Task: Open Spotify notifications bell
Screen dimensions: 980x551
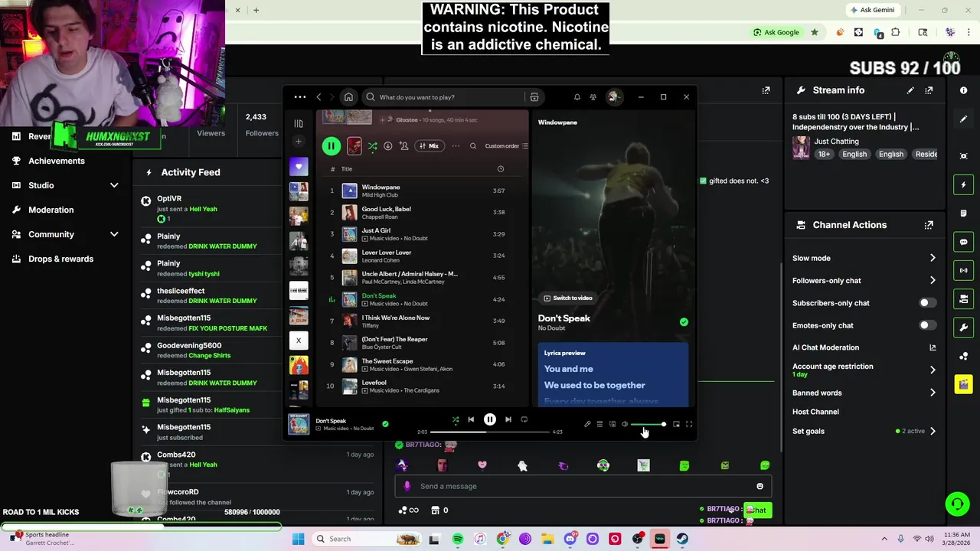Action: 577,97
